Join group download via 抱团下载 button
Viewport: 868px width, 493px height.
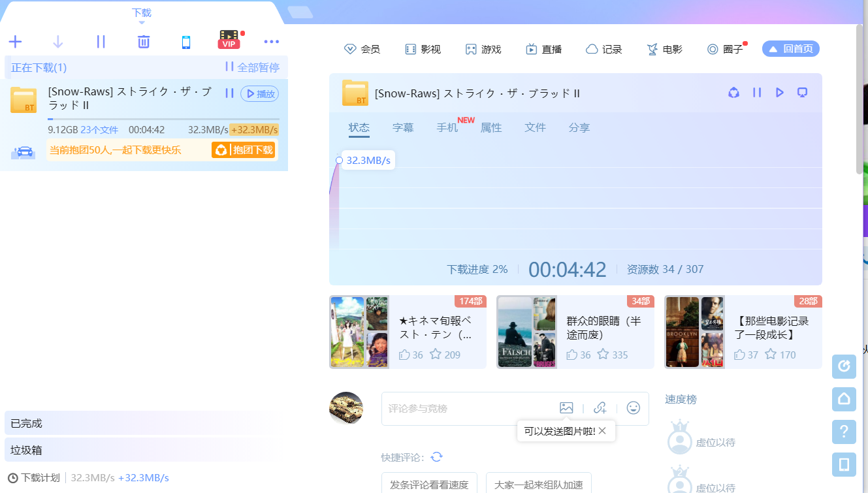(x=244, y=150)
